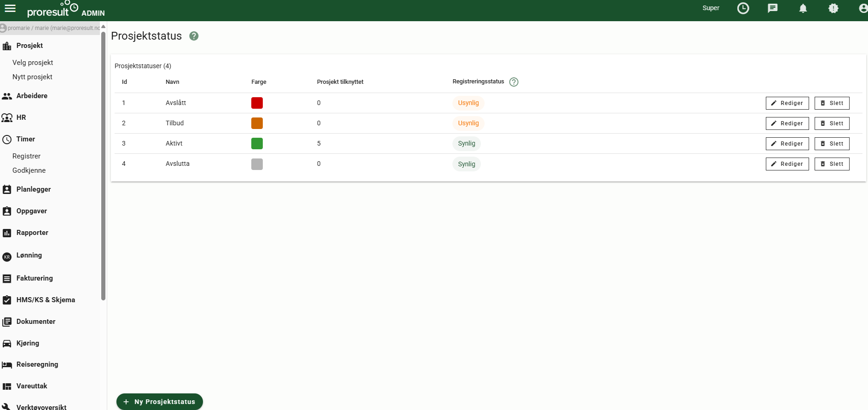Click the HR group icon
Screen dimensions: 868x410
click(7, 117)
